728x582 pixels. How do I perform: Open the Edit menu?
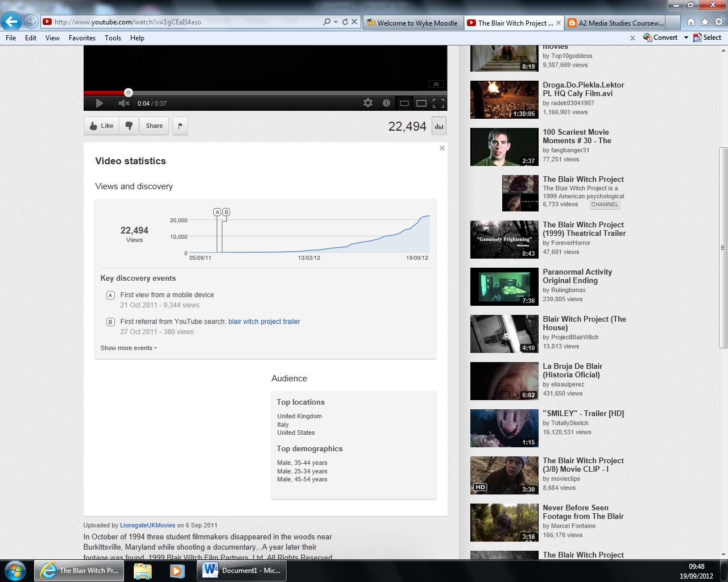(x=31, y=38)
